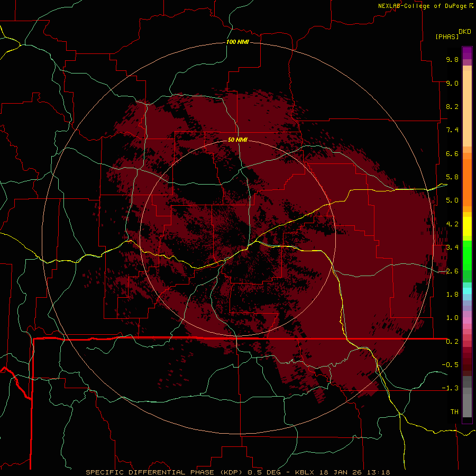Viewport: 476px width, 476px height.
Task: Select the -1.3 value on the scale
Action: (450, 388)
